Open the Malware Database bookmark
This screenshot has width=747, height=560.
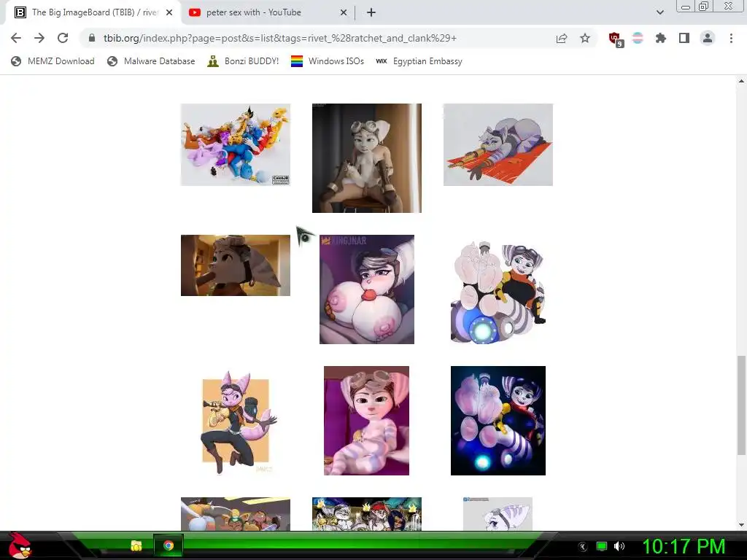point(151,61)
